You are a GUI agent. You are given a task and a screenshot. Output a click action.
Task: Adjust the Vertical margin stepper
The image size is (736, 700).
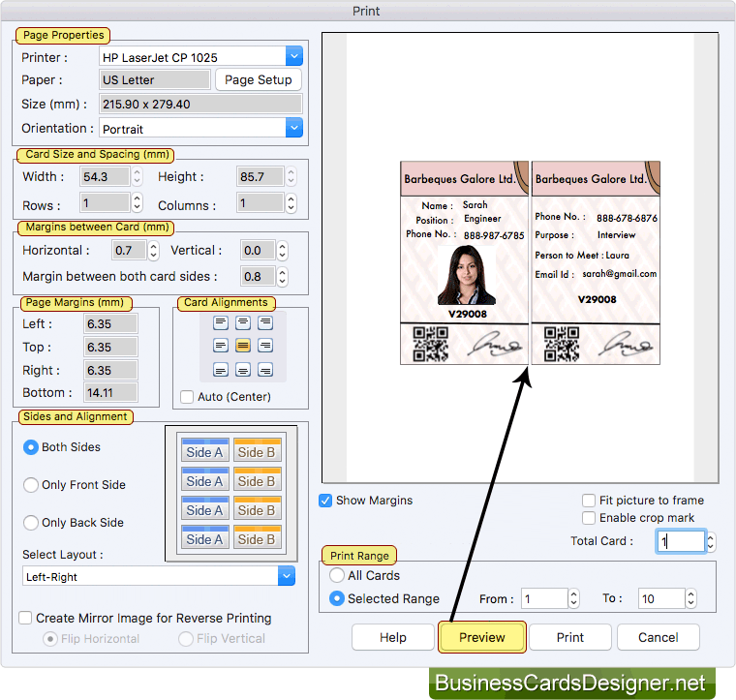[x=282, y=251]
